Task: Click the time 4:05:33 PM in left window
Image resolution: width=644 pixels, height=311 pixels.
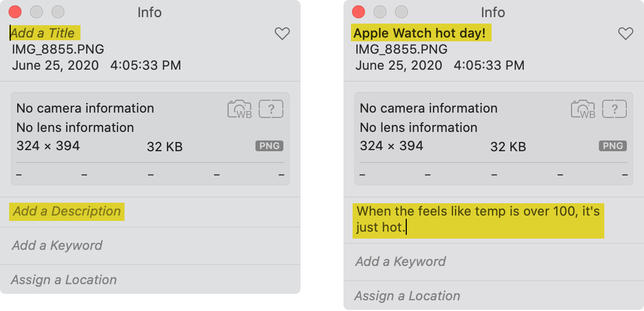Action: click(x=145, y=66)
